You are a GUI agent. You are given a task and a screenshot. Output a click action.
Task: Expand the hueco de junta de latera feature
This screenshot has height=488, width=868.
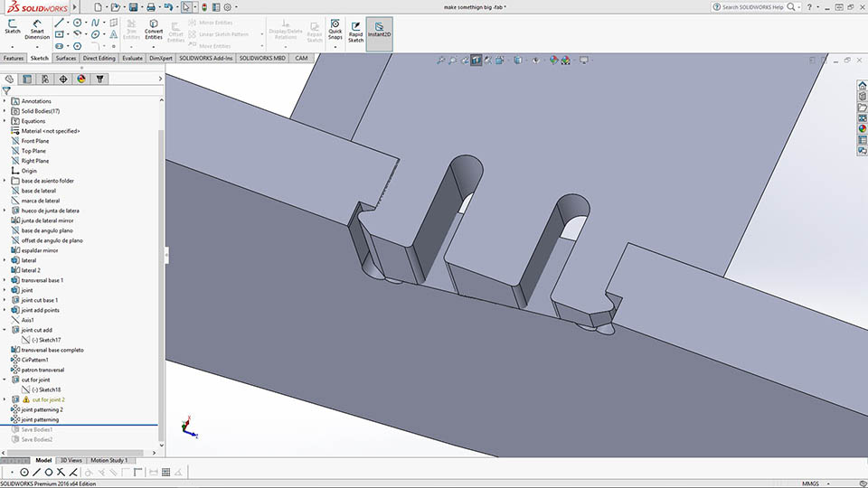pyautogui.click(x=5, y=211)
